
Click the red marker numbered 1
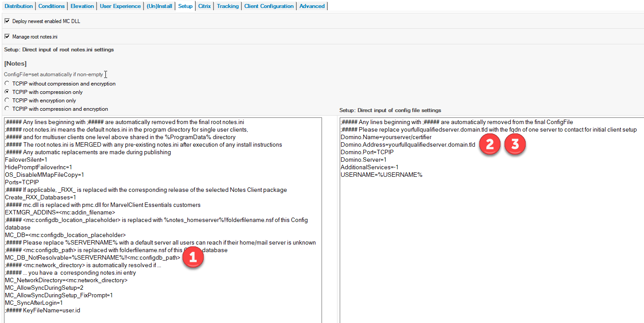point(193,258)
